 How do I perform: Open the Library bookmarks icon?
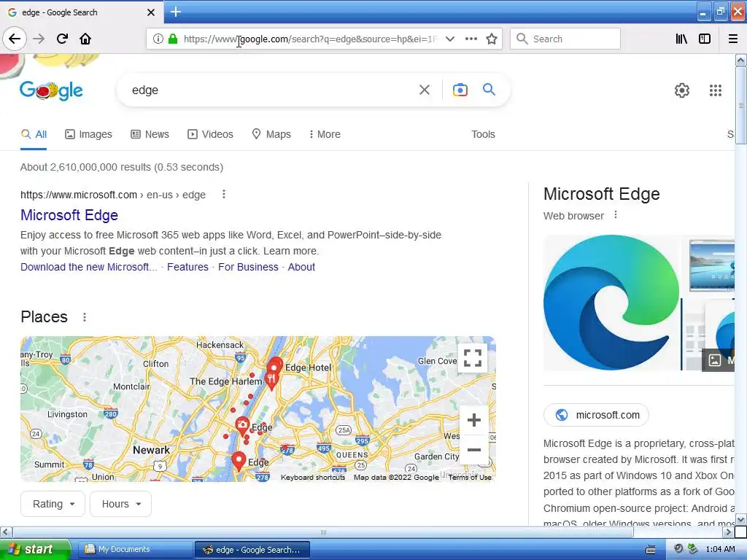click(681, 39)
